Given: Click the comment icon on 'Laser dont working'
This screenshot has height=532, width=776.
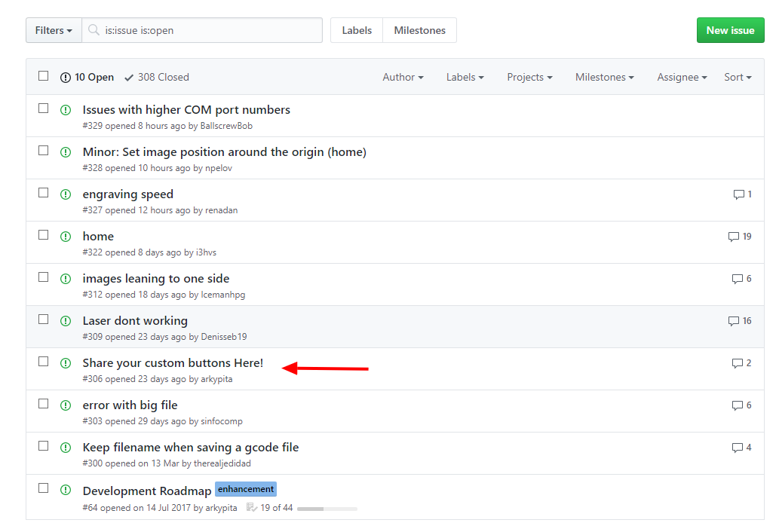Looking at the screenshot, I should coord(733,321).
